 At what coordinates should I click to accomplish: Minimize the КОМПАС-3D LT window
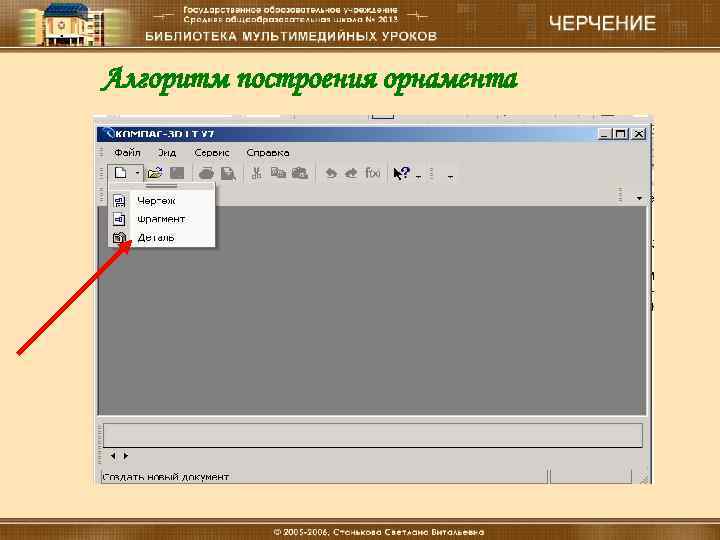pyautogui.click(x=605, y=134)
